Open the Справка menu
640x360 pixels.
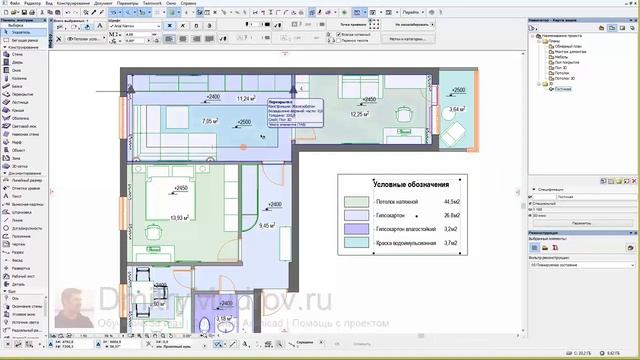pos(188,3)
